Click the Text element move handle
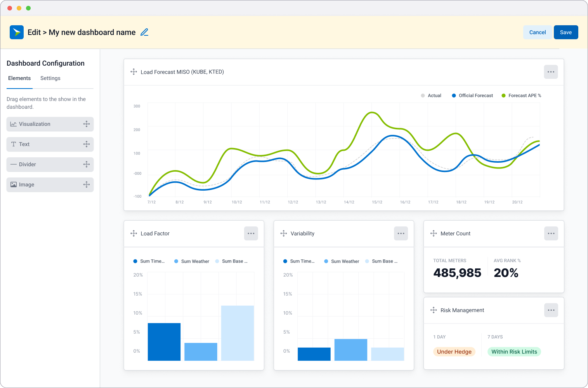Viewport: 588px width, 388px height. [x=87, y=144]
